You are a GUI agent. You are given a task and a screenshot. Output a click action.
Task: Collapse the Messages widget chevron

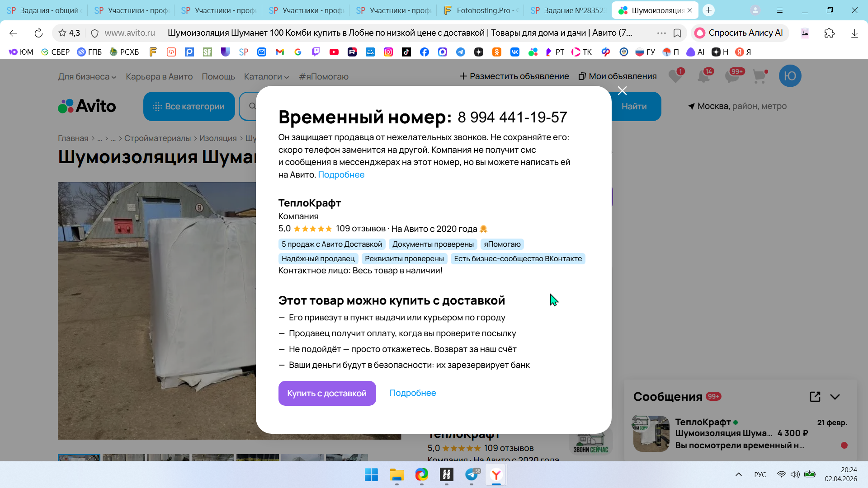tap(835, 397)
